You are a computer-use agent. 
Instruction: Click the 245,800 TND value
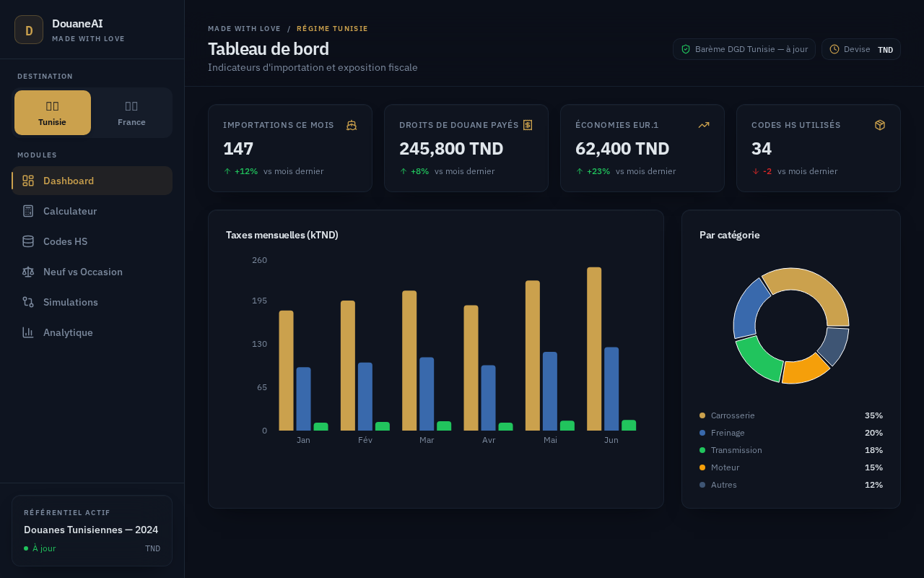tap(451, 149)
